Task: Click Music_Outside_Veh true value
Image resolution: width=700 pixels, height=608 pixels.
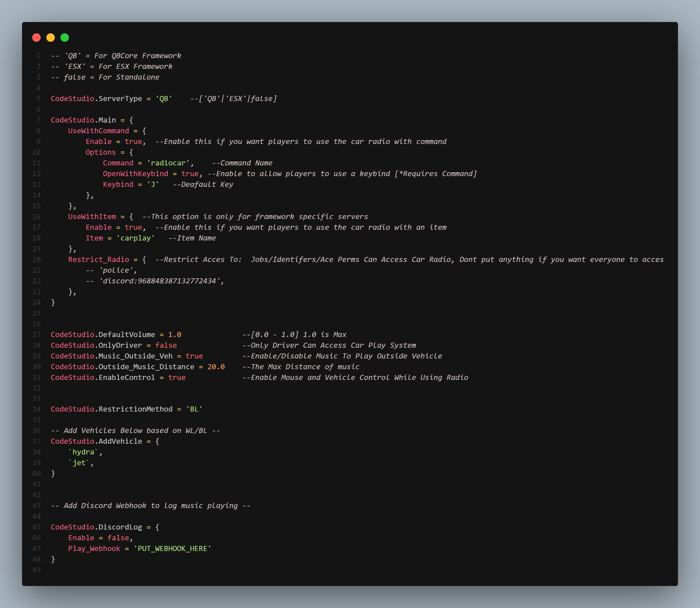Action: point(194,356)
